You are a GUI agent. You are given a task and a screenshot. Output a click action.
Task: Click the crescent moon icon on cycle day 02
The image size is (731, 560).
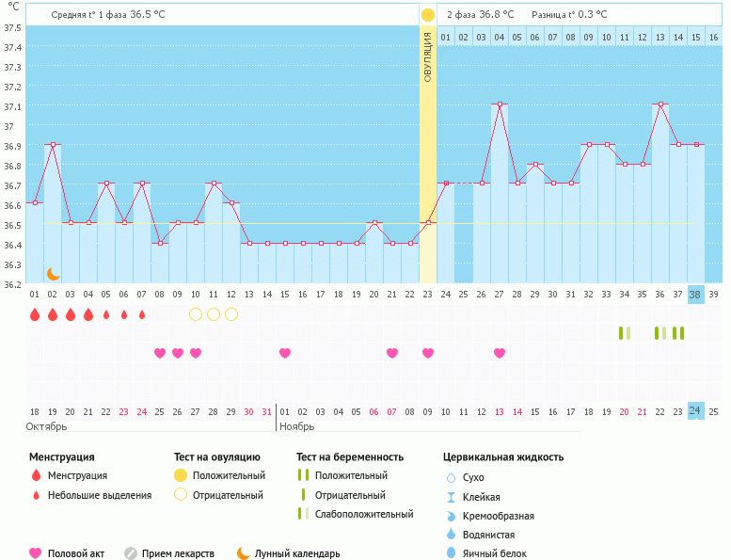54,273
